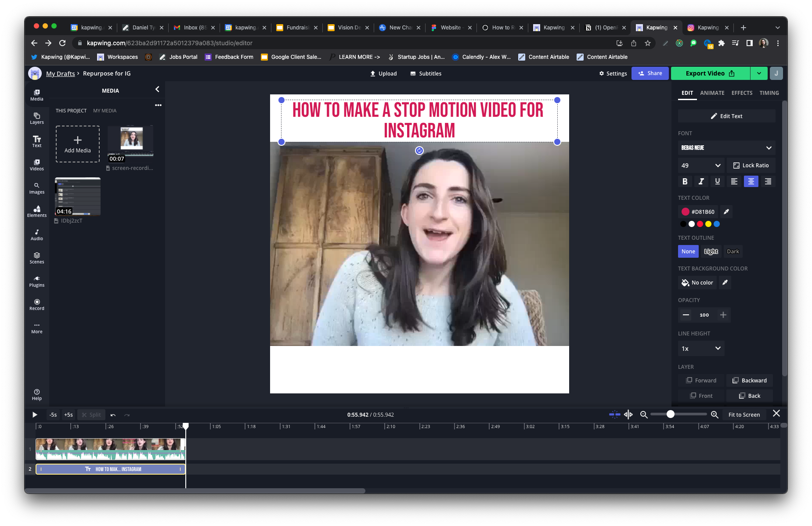Viewport: 812px width, 526px height.
Task: Switch to the Timing tab
Action: coord(769,93)
